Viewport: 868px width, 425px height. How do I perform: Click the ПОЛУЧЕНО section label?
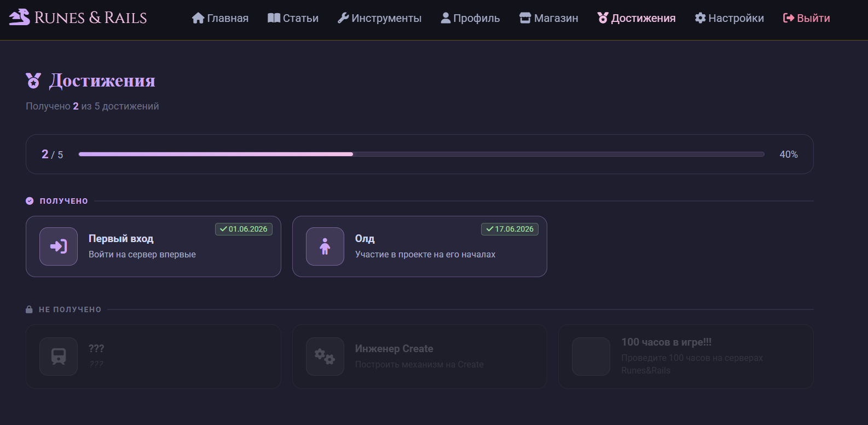coord(64,201)
